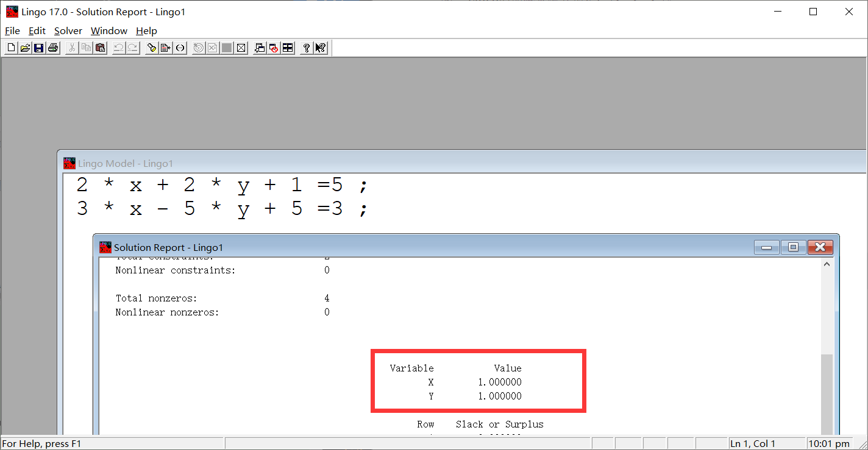Click Lingo Model window title icon
This screenshot has width=868, height=450.
(69, 163)
